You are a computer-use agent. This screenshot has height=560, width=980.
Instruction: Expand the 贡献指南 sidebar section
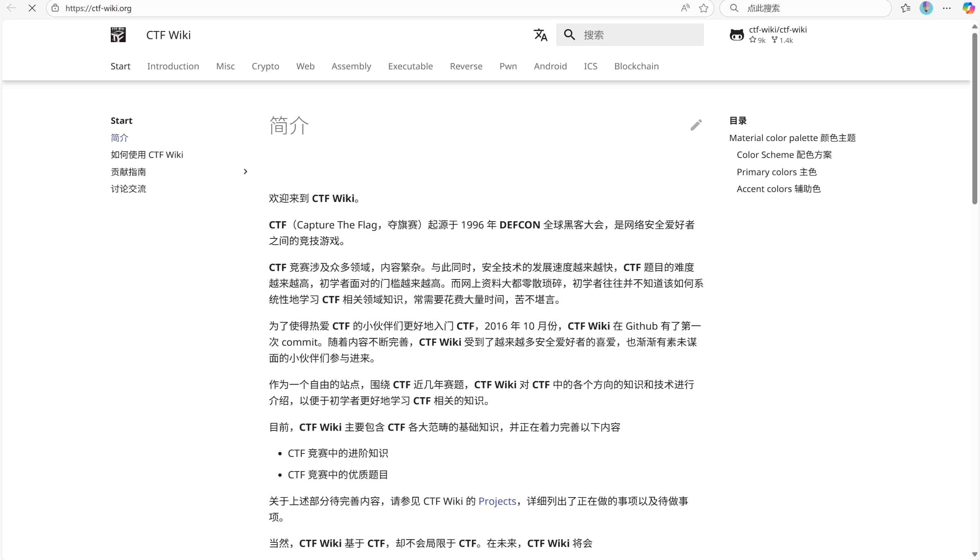(x=245, y=172)
